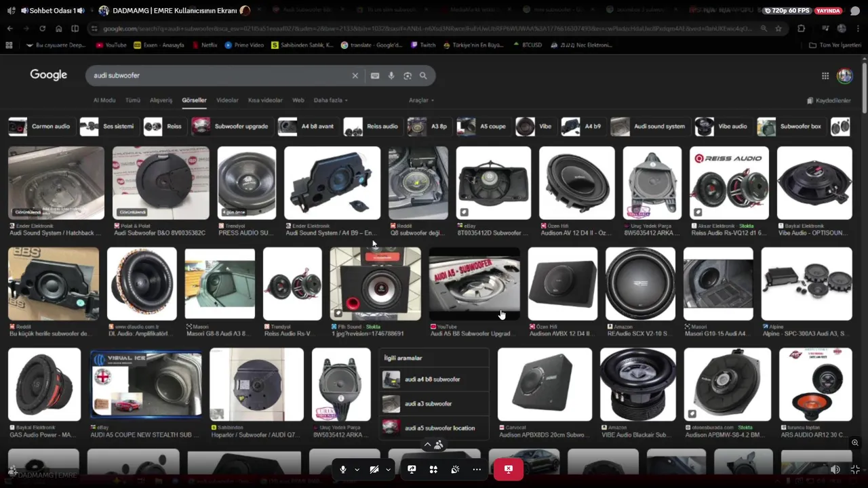Open the Prime Video bookmark
Screen dimensions: 868x488
244,45
